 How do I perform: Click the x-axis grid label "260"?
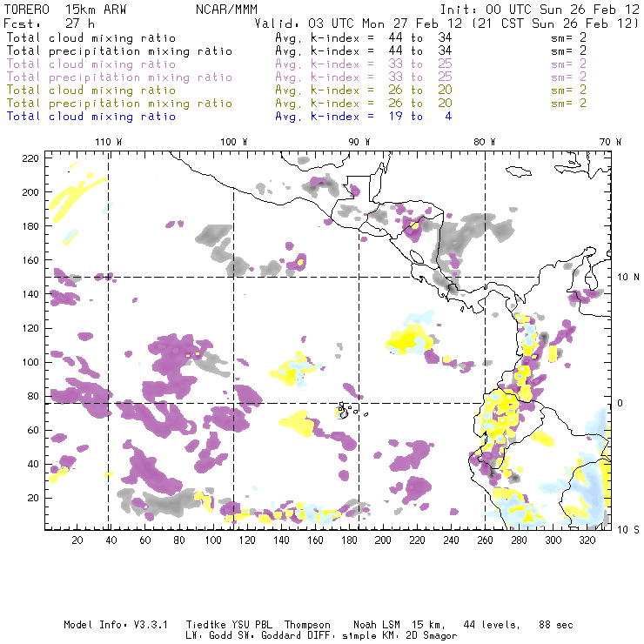[x=485, y=540]
